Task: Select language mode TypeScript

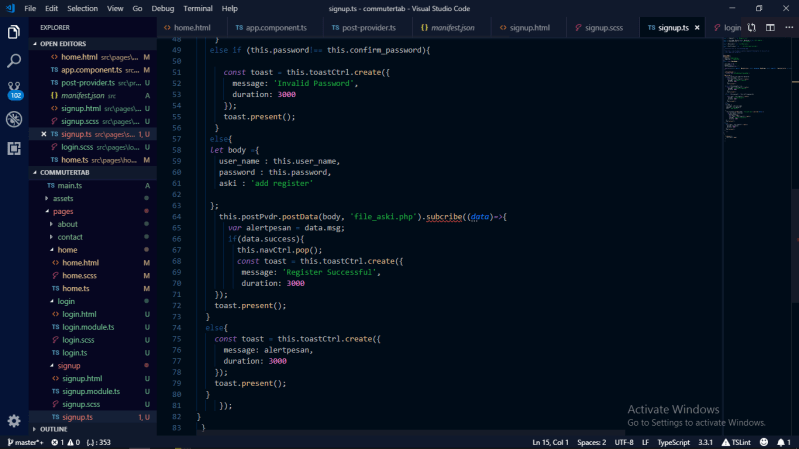Action: click(673, 442)
